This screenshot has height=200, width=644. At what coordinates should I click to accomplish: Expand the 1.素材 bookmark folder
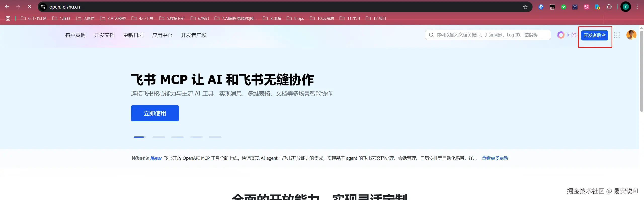[x=61, y=18]
